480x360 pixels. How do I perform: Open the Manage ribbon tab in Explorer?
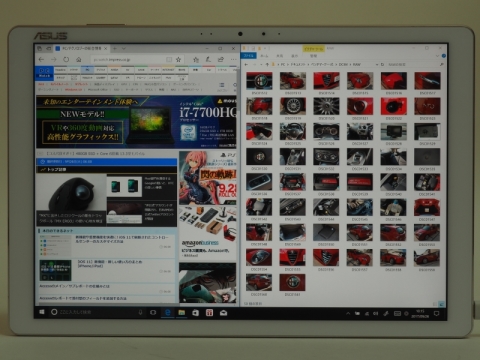click(313, 56)
